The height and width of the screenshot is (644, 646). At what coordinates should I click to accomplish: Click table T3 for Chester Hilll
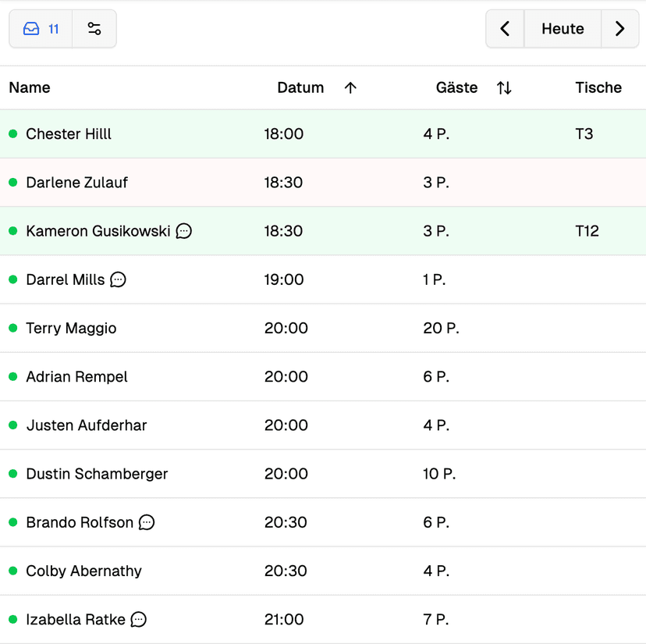click(x=584, y=134)
